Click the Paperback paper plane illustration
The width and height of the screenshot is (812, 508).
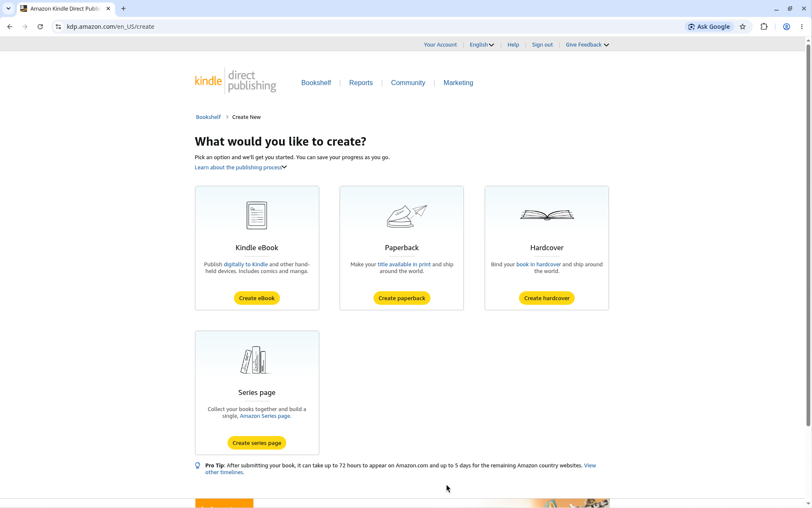[x=406, y=216]
